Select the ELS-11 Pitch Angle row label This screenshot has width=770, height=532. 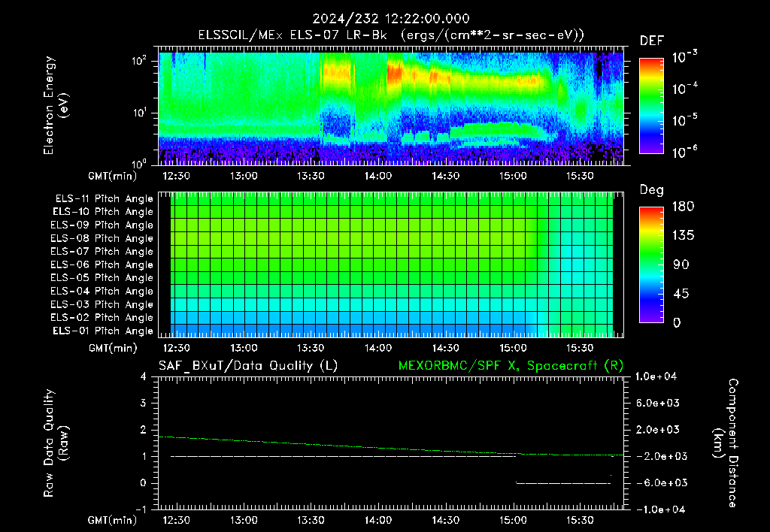[x=104, y=199]
